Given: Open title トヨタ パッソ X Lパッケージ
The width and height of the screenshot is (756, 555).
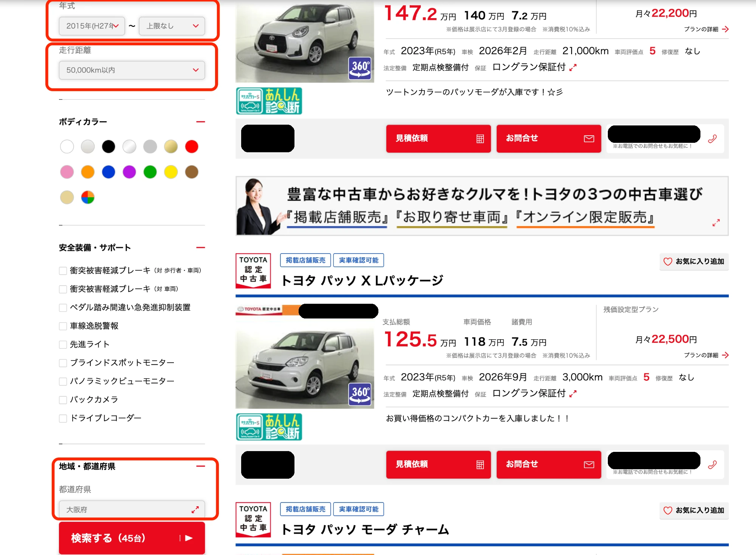Looking at the screenshot, I should pos(362,281).
